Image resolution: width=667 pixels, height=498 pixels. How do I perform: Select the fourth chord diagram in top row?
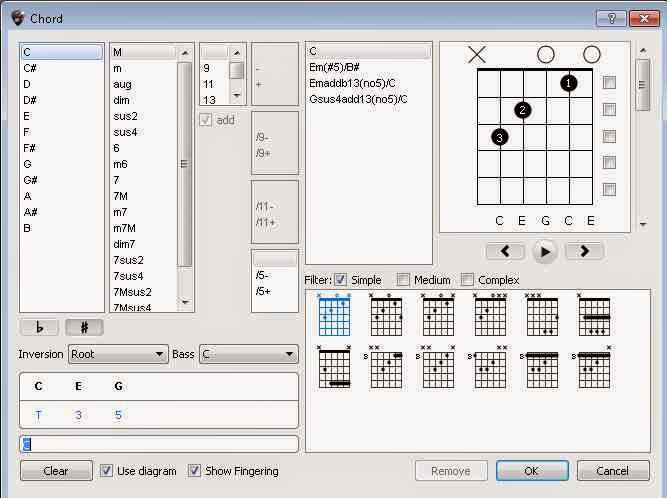[490, 315]
